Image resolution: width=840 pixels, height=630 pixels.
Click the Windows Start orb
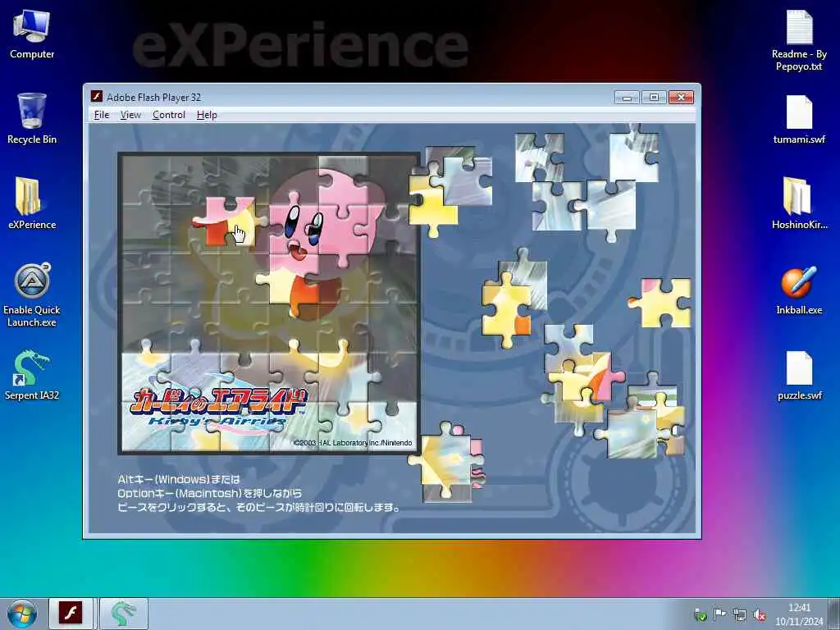point(22,614)
